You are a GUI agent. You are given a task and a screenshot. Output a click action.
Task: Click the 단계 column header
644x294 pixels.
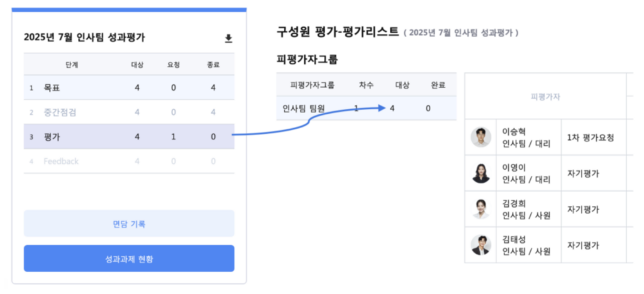(72, 64)
